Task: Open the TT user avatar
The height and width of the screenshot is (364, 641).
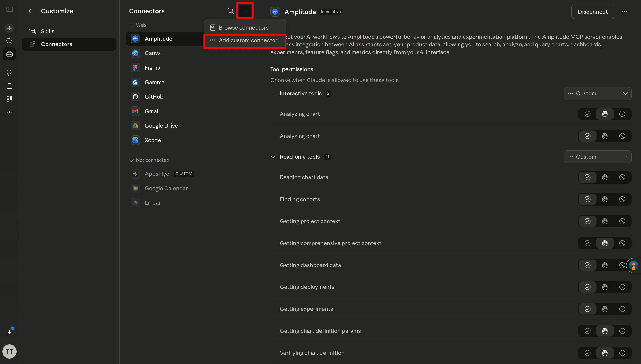Action: (10, 352)
